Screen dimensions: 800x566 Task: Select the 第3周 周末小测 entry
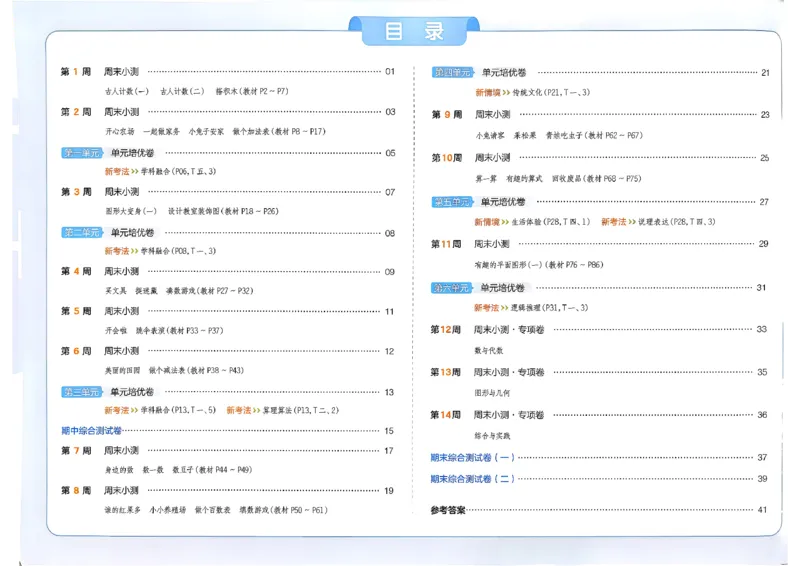point(228,192)
